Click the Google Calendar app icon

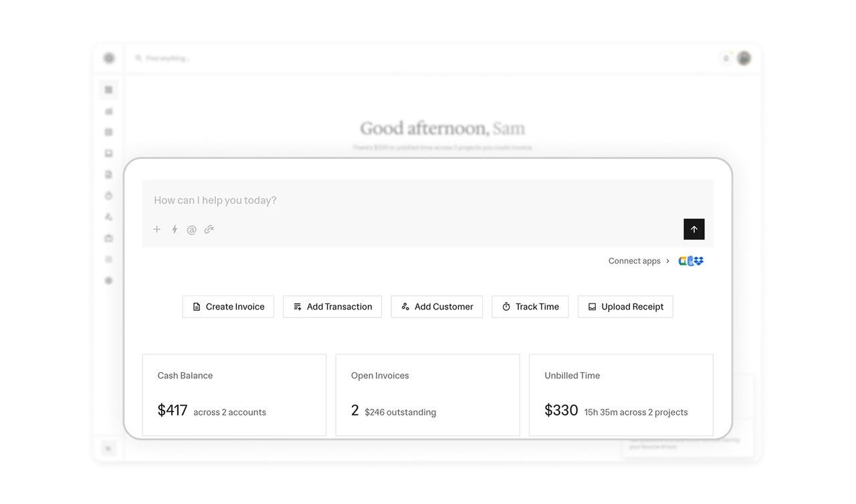coord(683,261)
